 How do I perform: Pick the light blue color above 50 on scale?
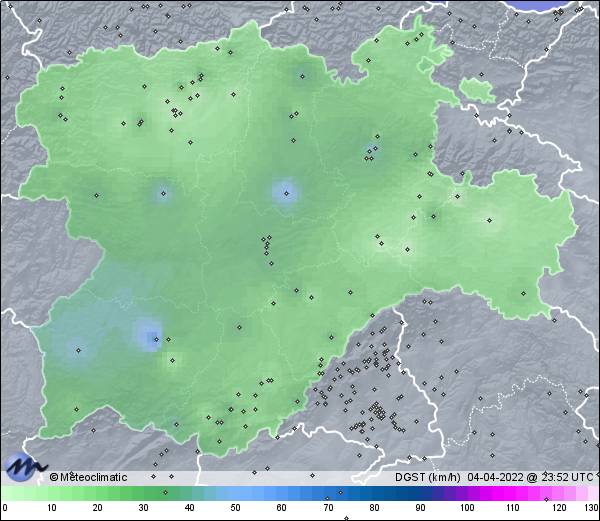tap(235, 493)
